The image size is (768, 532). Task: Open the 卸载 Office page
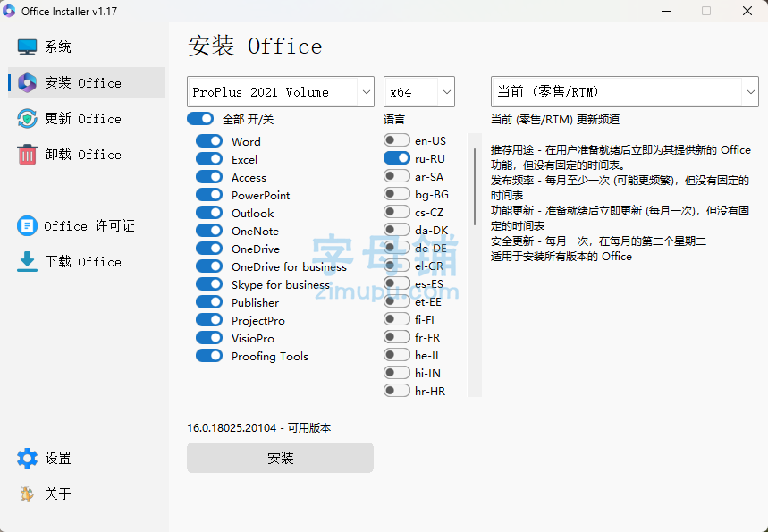pyautogui.click(x=86, y=155)
